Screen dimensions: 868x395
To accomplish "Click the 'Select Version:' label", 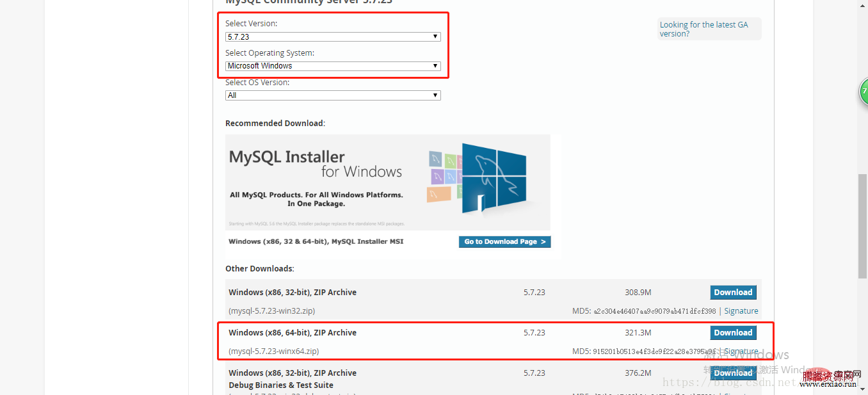I will (252, 24).
